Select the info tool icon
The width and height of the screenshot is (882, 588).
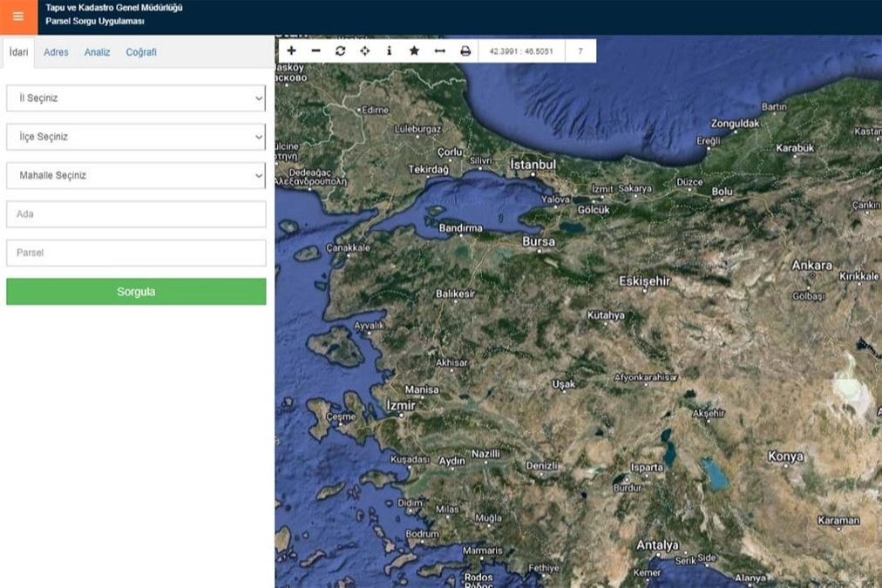pyautogui.click(x=389, y=51)
